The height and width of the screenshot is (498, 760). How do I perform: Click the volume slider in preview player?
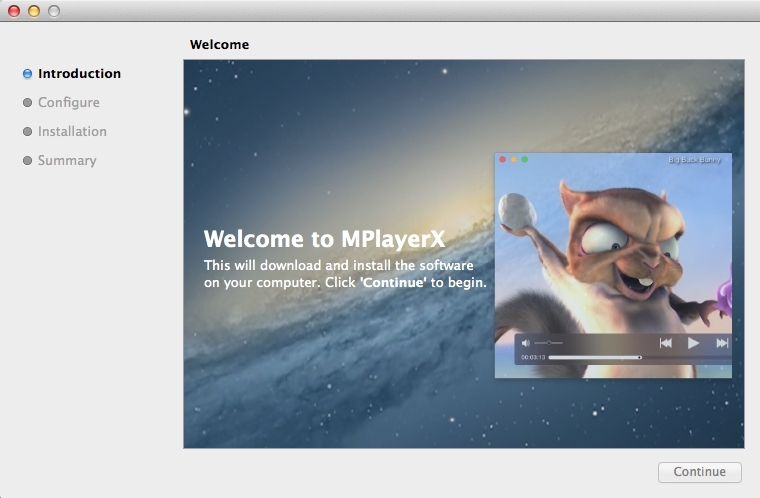click(549, 343)
